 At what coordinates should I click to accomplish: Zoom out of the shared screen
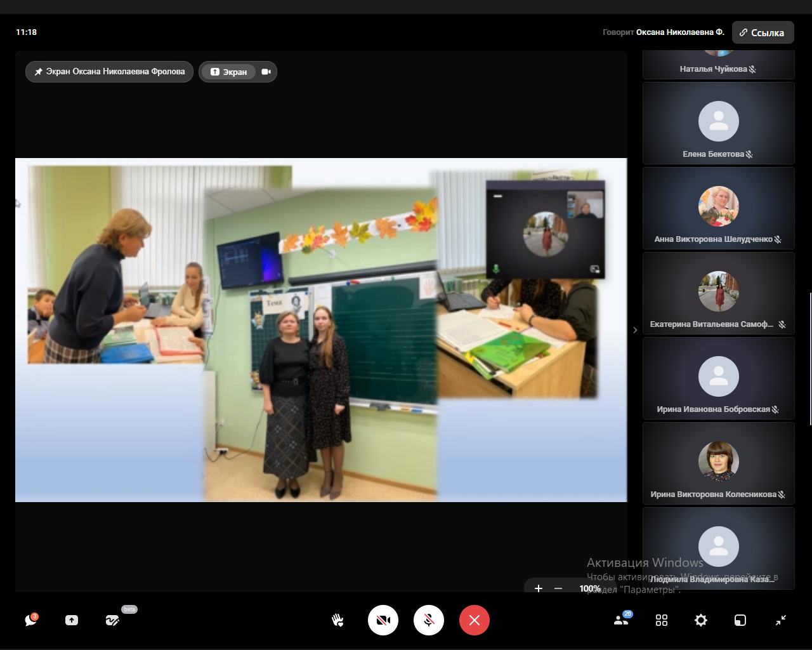click(x=558, y=588)
